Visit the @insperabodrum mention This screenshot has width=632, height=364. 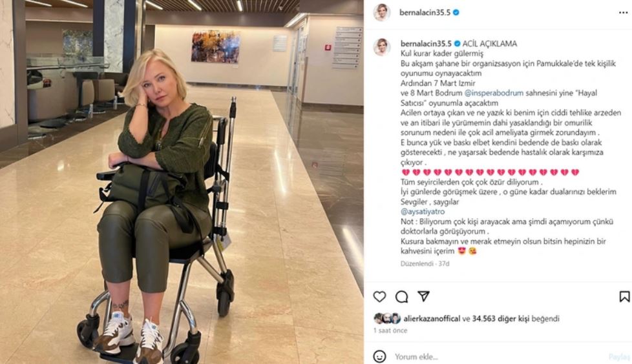click(494, 93)
